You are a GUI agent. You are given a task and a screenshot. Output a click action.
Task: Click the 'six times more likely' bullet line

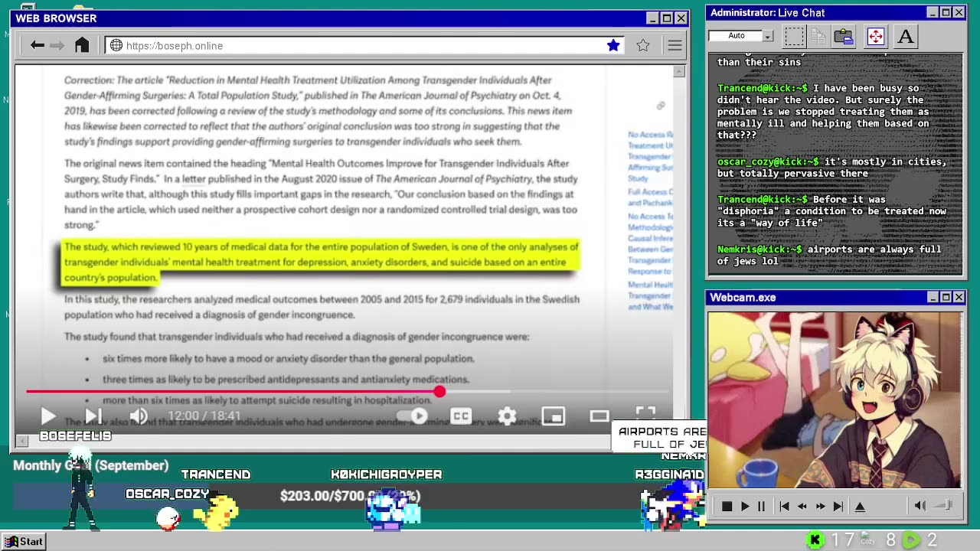288,358
